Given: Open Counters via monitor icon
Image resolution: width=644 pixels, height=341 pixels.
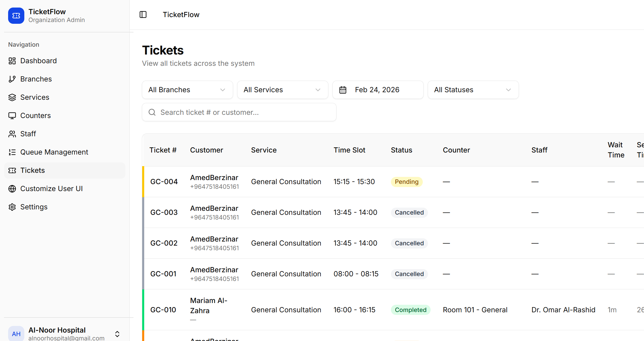Looking at the screenshot, I should click(12, 115).
